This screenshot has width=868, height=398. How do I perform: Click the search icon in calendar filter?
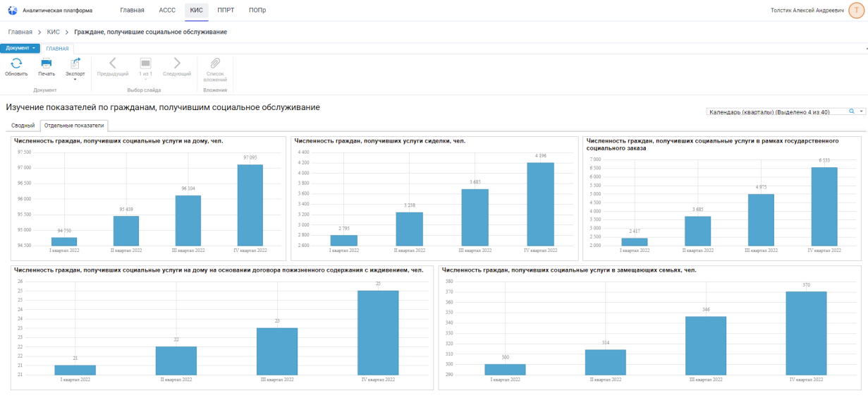851,111
